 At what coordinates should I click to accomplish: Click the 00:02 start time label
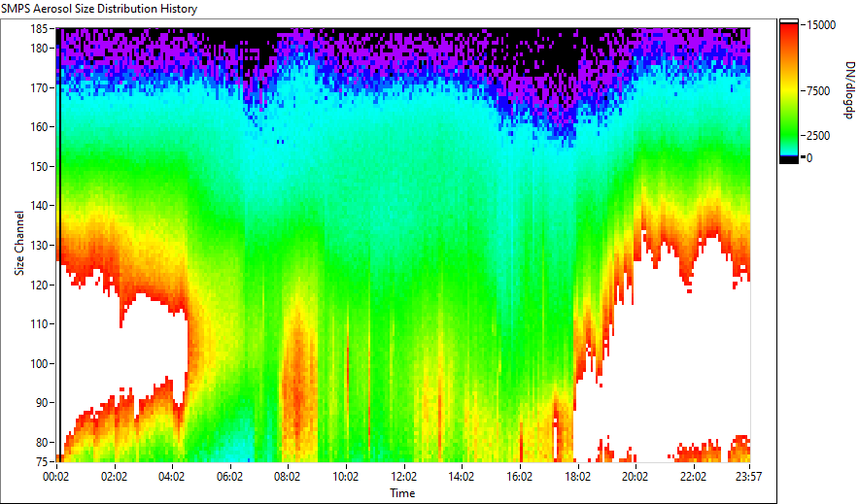(56, 477)
